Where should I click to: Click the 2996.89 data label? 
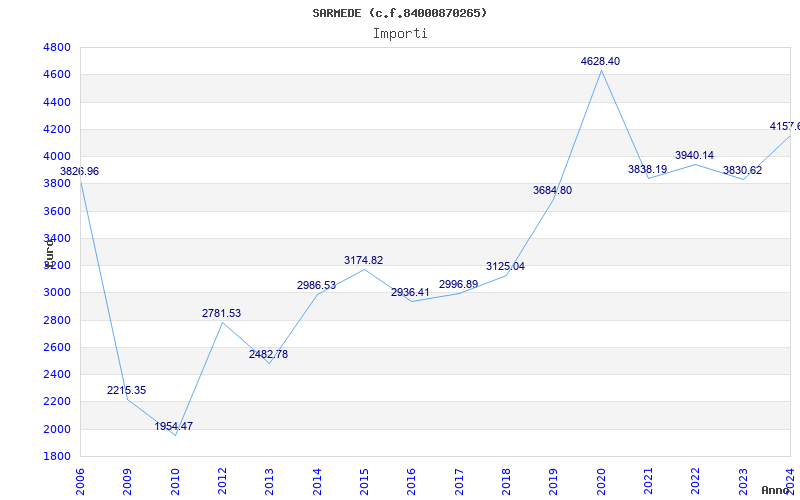click(x=458, y=284)
